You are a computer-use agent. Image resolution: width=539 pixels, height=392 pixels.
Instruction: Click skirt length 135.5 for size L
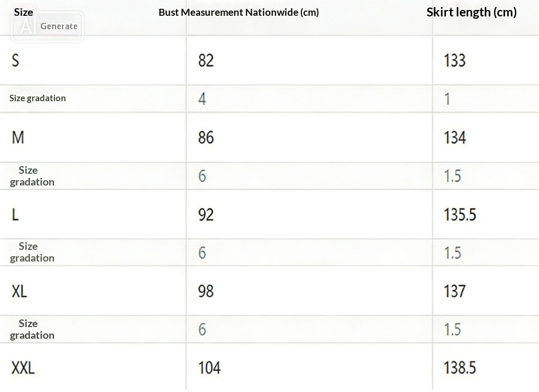(x=459, y=214)
